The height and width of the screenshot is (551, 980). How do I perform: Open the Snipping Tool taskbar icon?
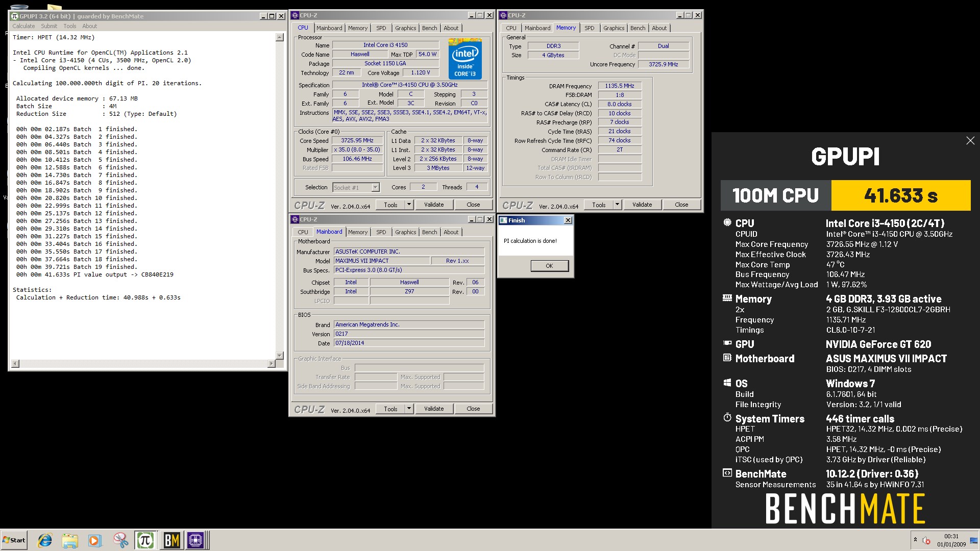click(120, 540)
